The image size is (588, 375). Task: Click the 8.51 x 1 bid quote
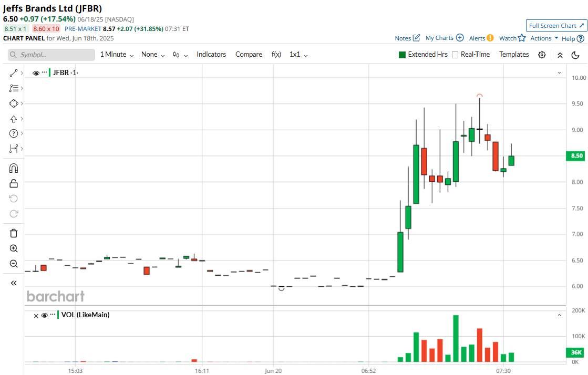tap(15, 29)
